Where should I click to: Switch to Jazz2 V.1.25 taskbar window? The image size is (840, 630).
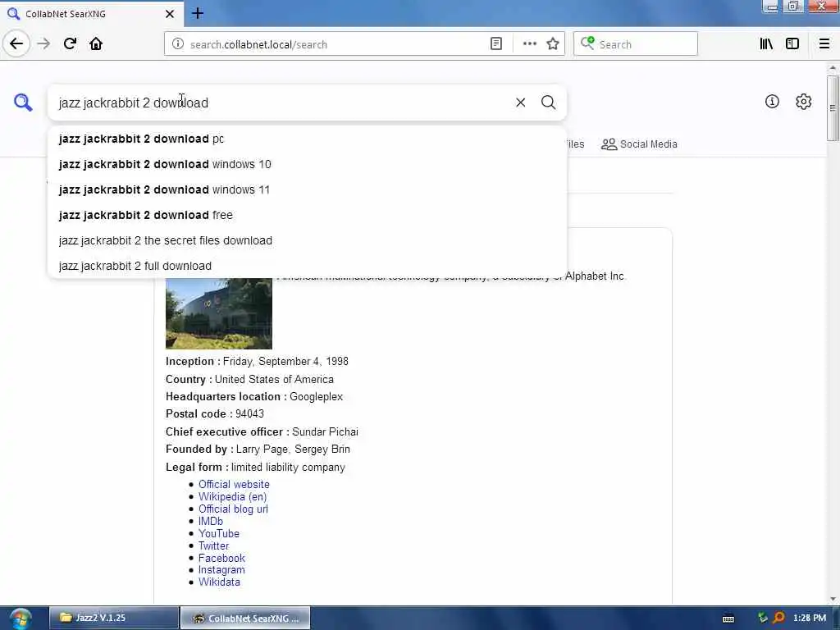(x=113, y=618)
